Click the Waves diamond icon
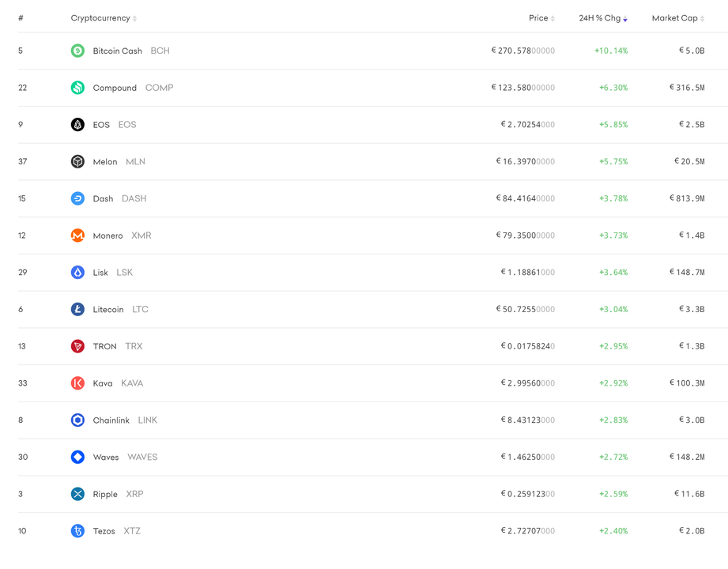728x569 pixels. coord(77,457)
